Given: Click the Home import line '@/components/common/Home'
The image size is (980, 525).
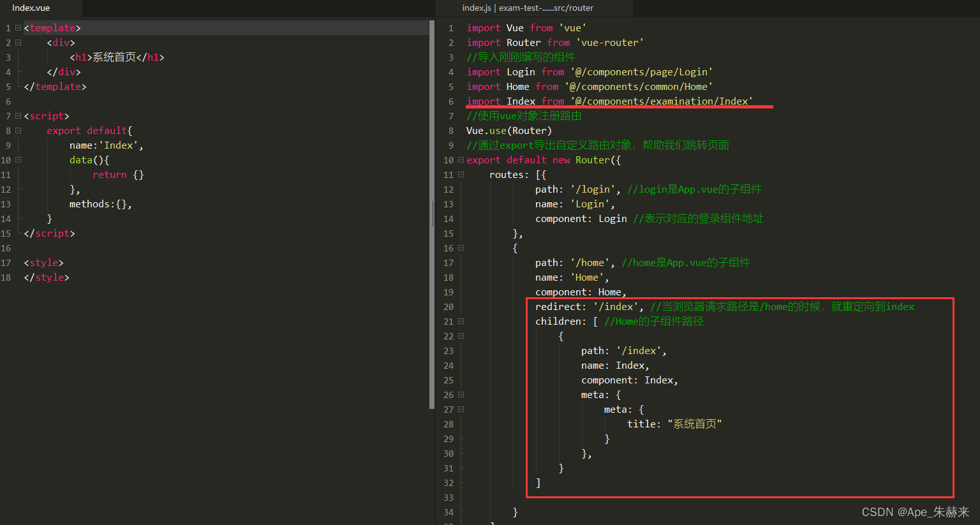Looking at the screenshot, I should (x=590, y=87).
